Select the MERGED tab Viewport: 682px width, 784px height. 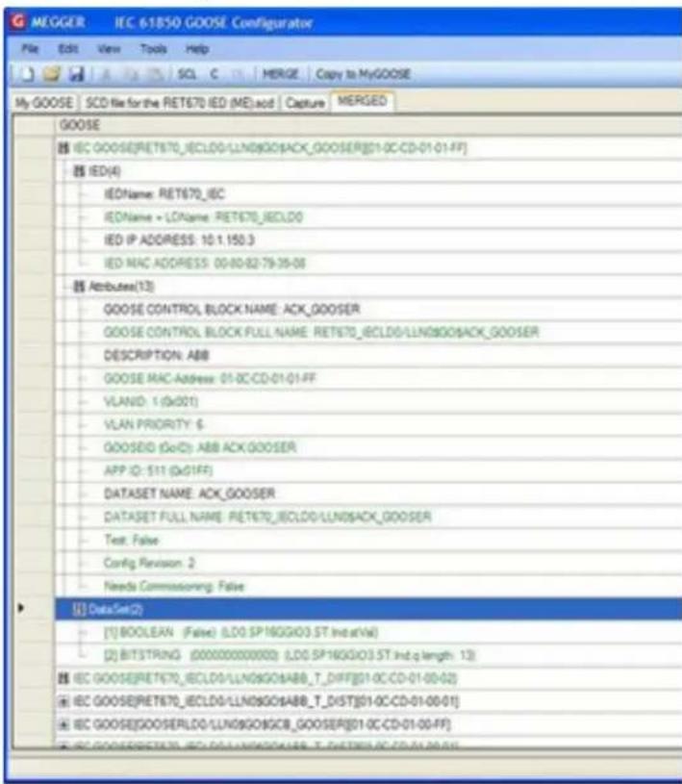pos(362,101)
